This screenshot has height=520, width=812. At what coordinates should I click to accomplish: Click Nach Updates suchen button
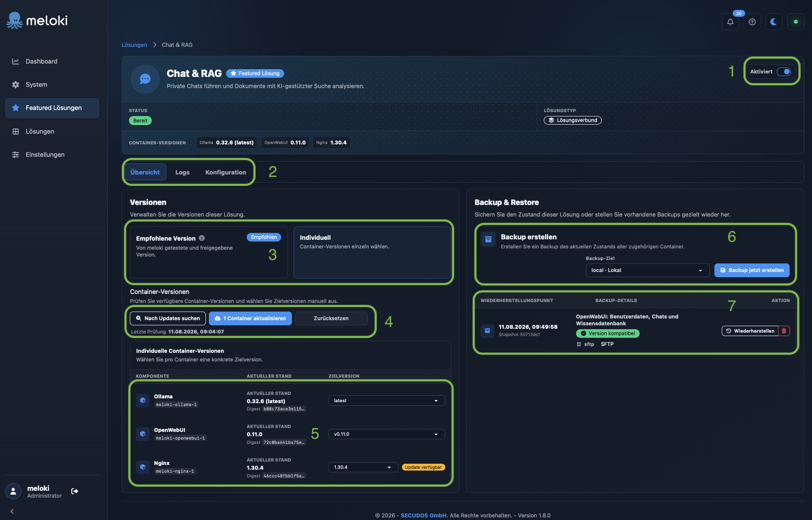(168, 318)
